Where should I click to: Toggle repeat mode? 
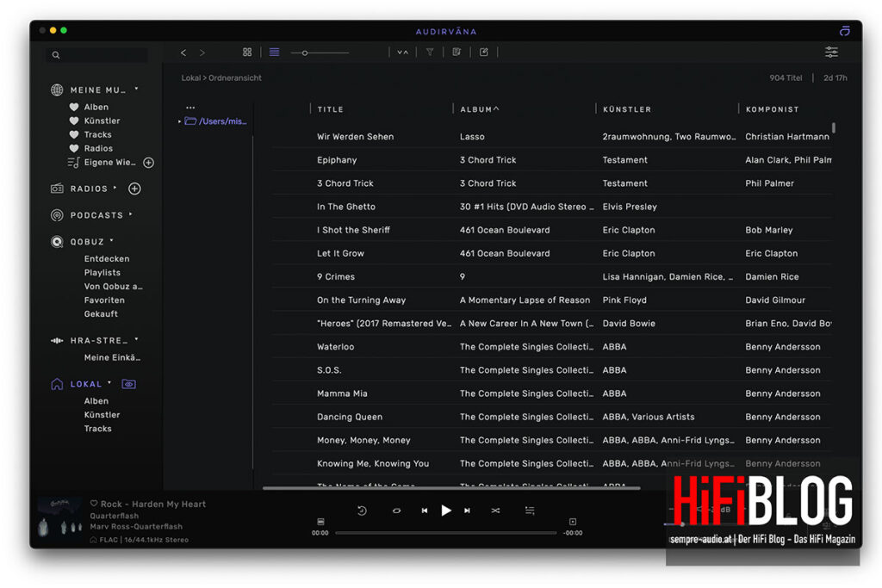tap(397, 511)
